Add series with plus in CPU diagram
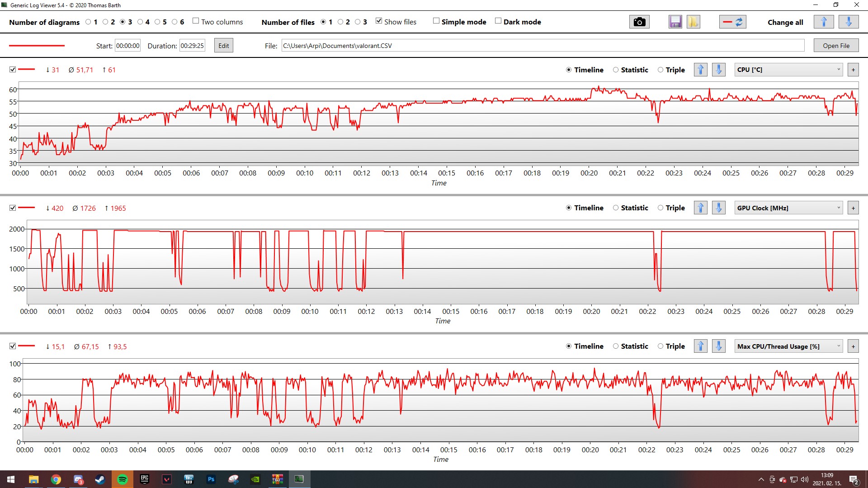Screen dimensions: 868x488 point(853,70)
